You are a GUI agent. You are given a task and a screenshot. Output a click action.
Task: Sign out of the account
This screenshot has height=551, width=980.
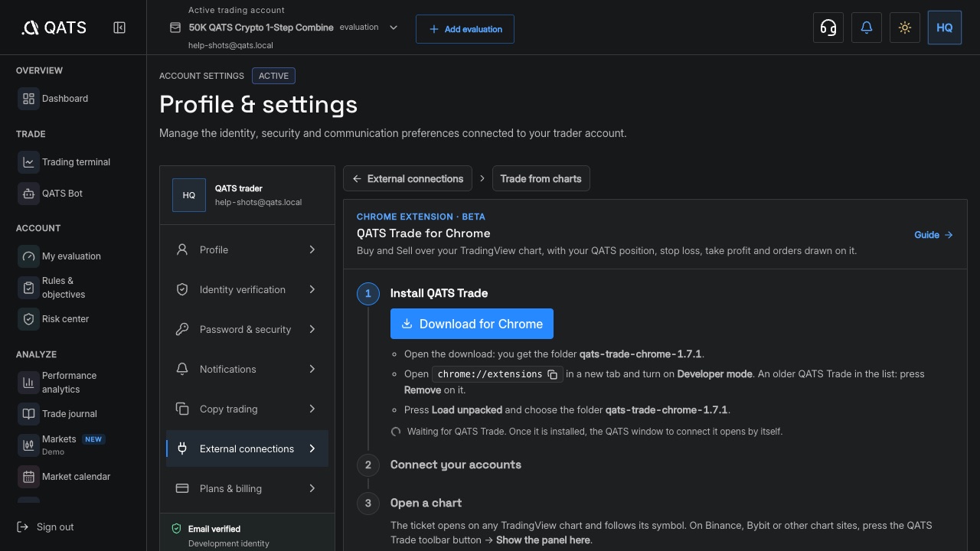pyautogui.click(x=45, y=527)
